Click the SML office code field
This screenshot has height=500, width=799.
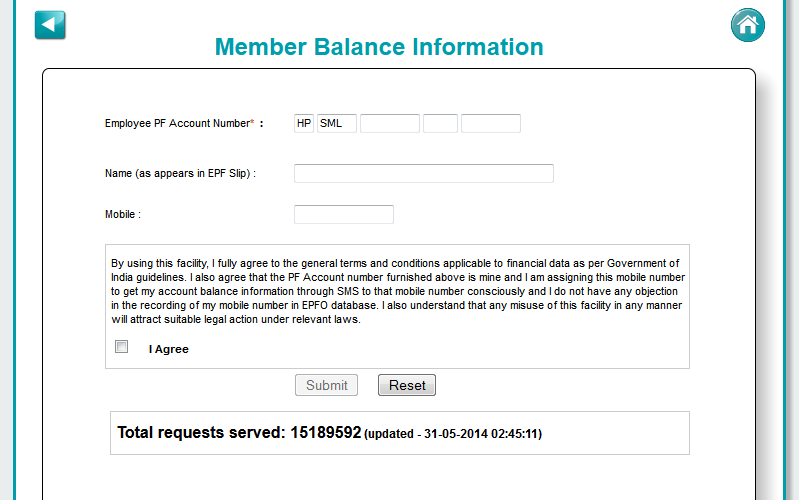(x=337, y=124)
